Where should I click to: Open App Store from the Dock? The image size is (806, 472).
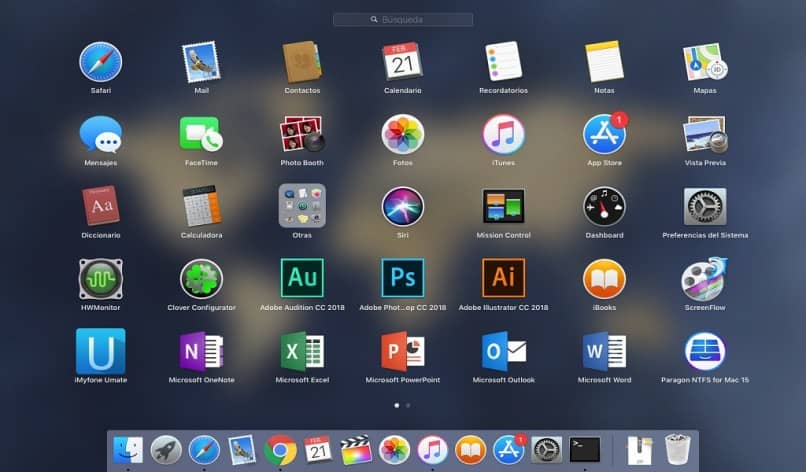509,450
